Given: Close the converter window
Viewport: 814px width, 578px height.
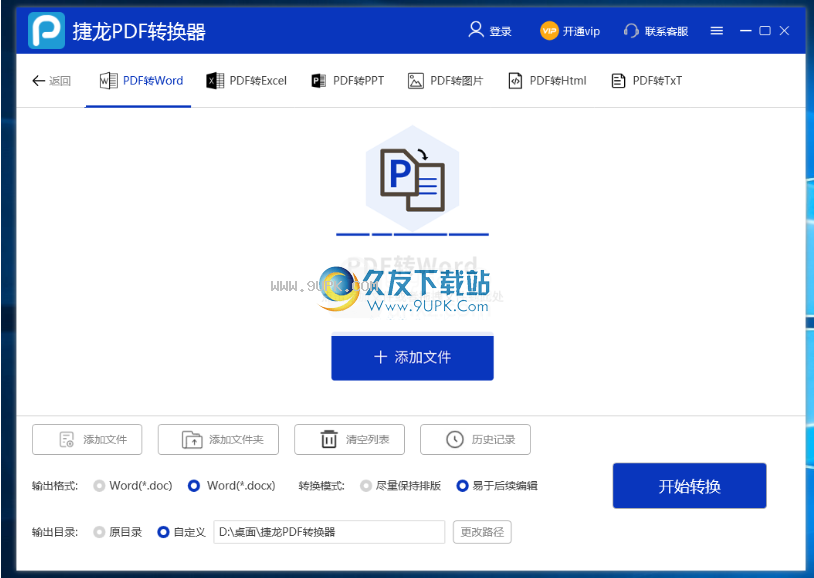Looking at the screenshot, I should [784, 31].
